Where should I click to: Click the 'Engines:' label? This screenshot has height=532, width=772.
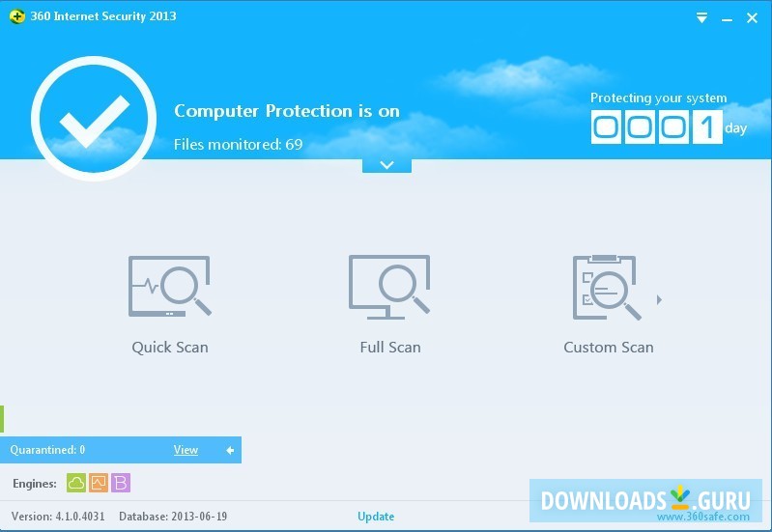35,484
